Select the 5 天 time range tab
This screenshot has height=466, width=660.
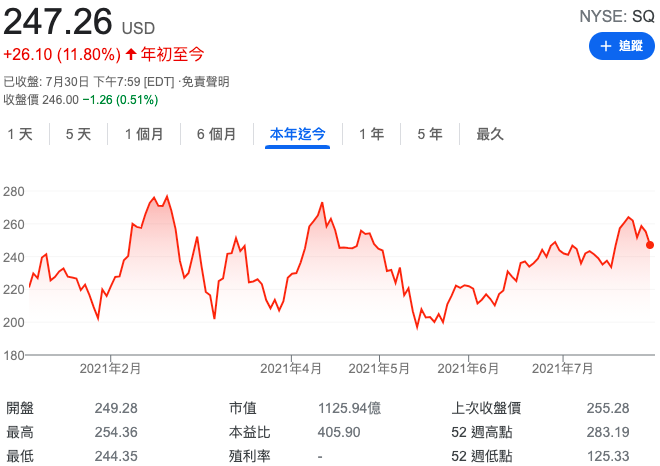point(78,134)
